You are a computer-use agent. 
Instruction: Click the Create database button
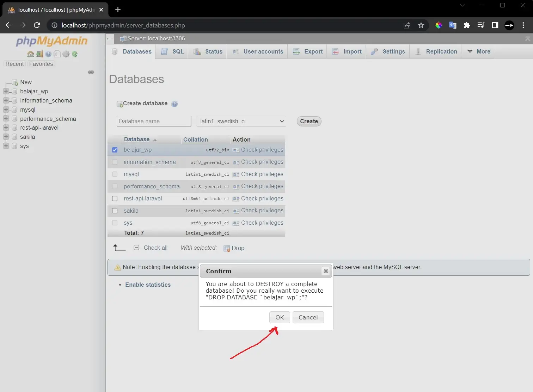tap(309, 121)
